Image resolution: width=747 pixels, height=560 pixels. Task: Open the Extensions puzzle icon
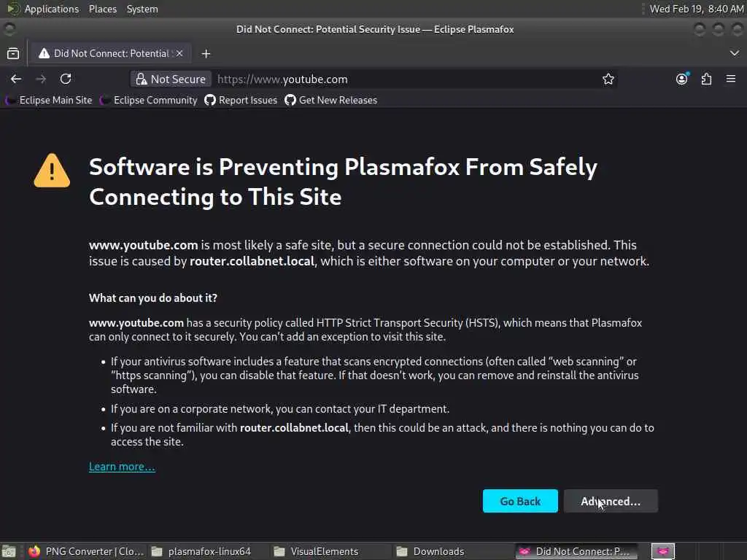(x=706, y=79)
